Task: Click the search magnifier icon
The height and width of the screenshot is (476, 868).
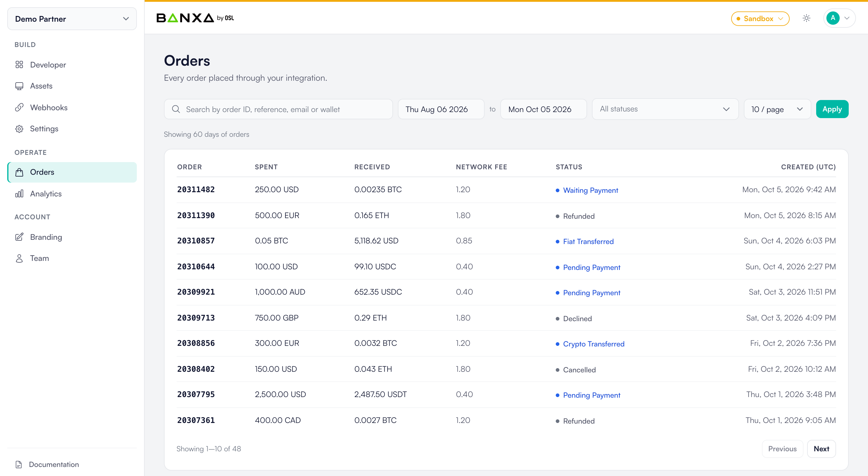Action: coord(176,109)
